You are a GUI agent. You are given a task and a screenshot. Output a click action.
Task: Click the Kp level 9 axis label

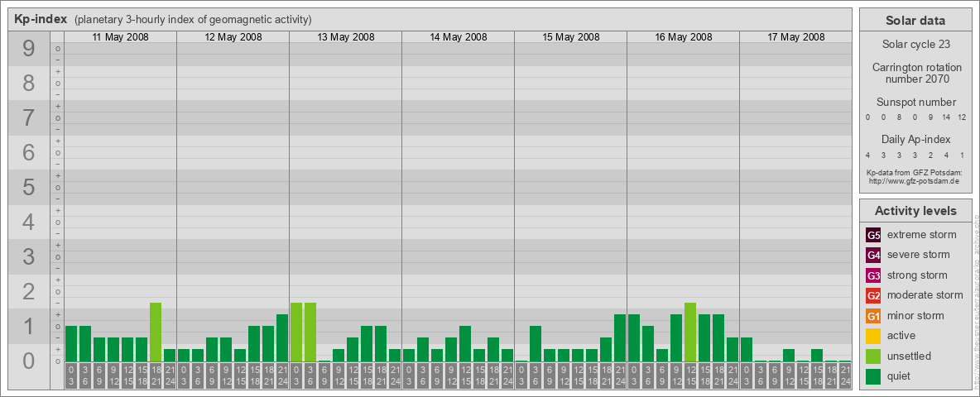click(29, 49)
